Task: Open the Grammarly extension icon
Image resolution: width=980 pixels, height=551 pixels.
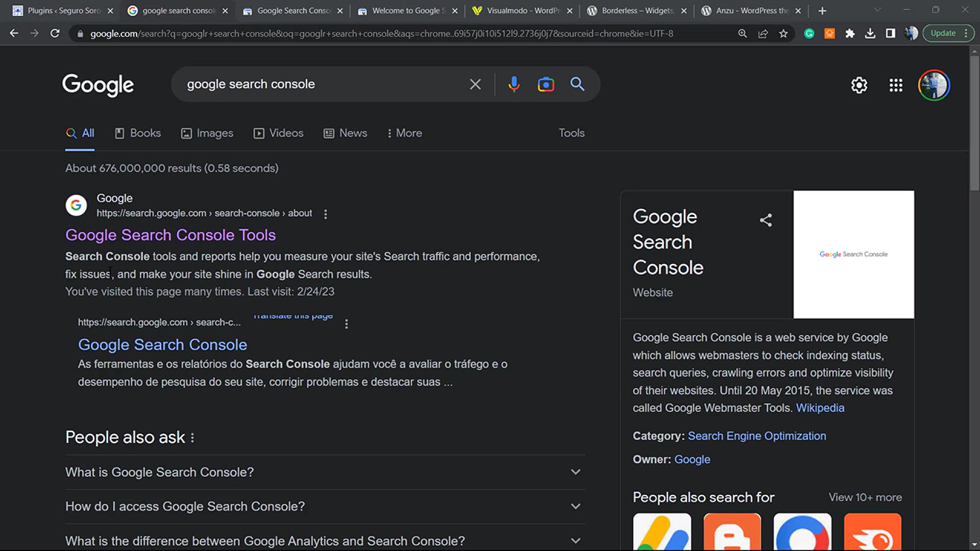Action: 809,33
